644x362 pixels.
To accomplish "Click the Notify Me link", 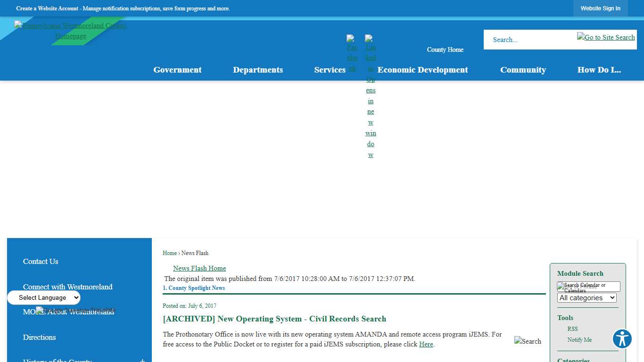I will 579,340.
